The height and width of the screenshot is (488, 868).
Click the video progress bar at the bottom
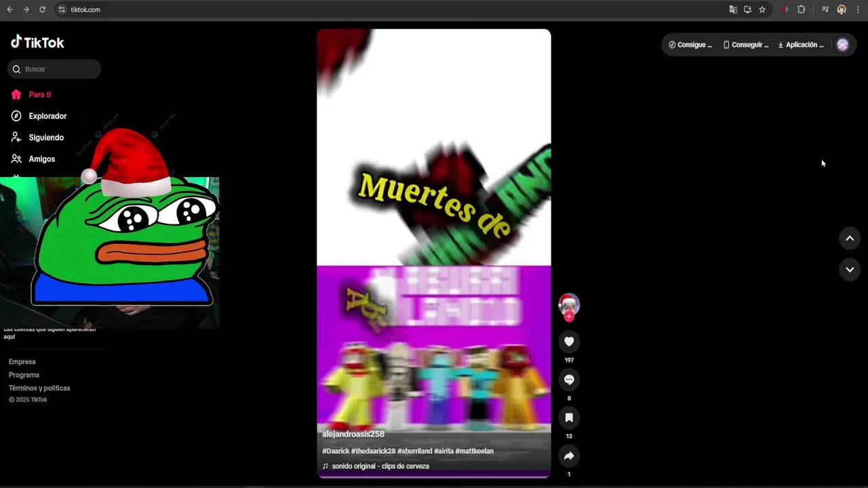pyautogui.click(x=434, y=476)
